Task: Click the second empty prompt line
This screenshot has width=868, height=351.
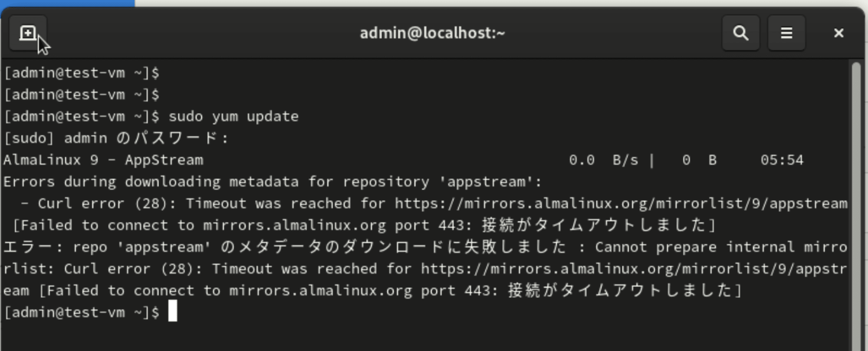Action: tap(82, 94)
